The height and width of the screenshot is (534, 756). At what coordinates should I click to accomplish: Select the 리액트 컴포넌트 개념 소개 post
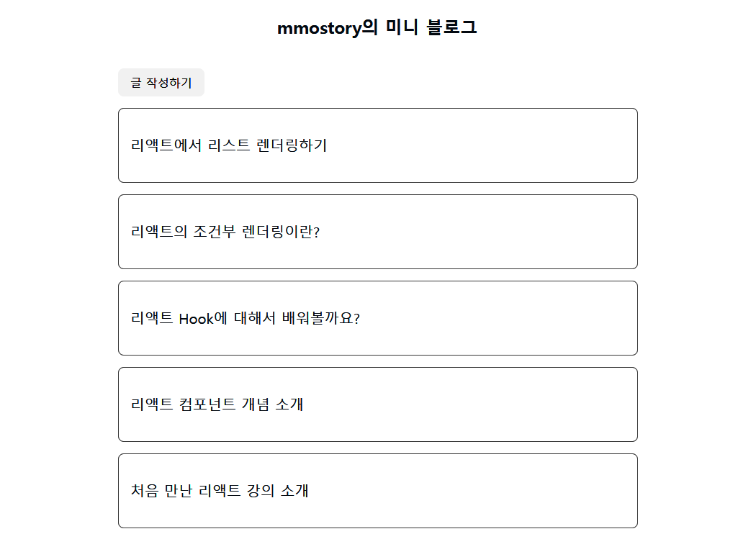tap(217, 404)
